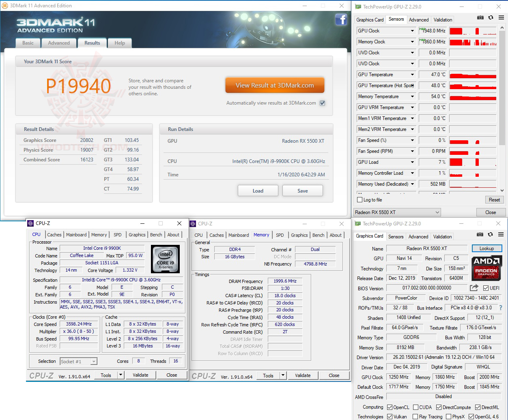
Task: Toggle the Vulkan checkbox
Action: point(390,417)
